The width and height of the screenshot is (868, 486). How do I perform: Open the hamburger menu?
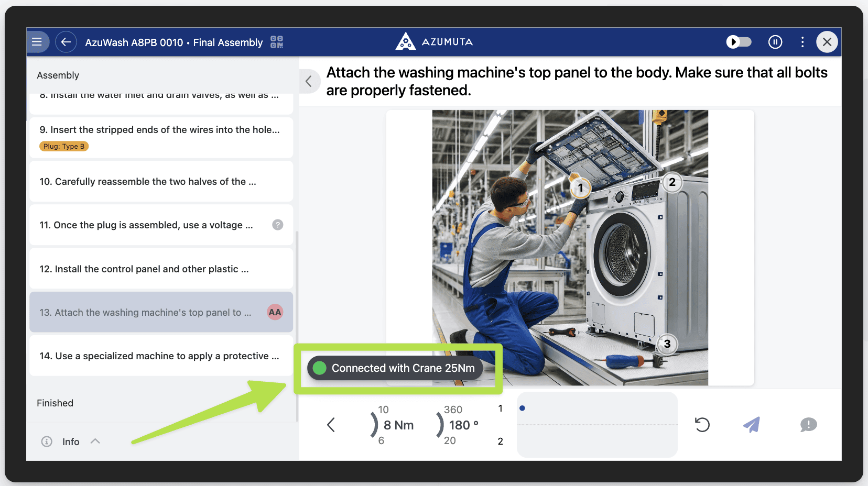coord(37,42)
